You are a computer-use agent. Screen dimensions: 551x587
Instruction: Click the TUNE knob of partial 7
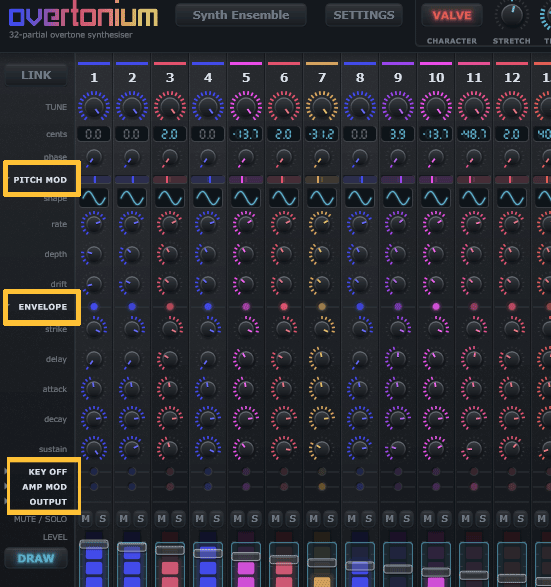pyautogui.click(x=322, y=107)
